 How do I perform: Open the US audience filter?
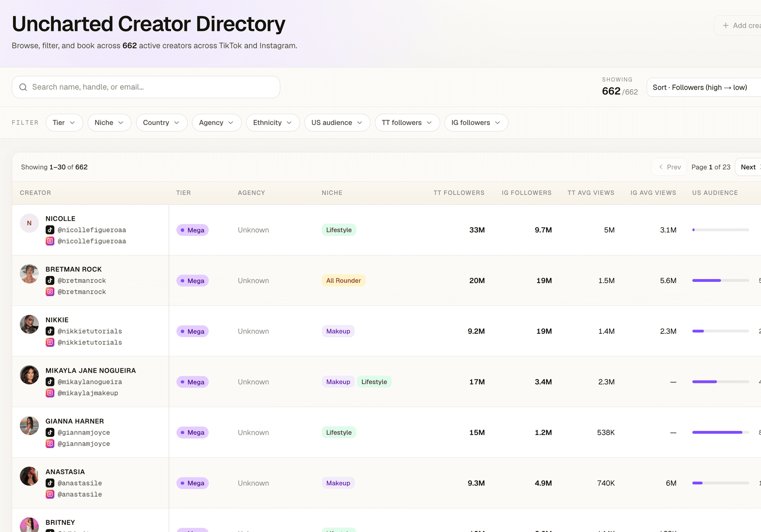337,122
